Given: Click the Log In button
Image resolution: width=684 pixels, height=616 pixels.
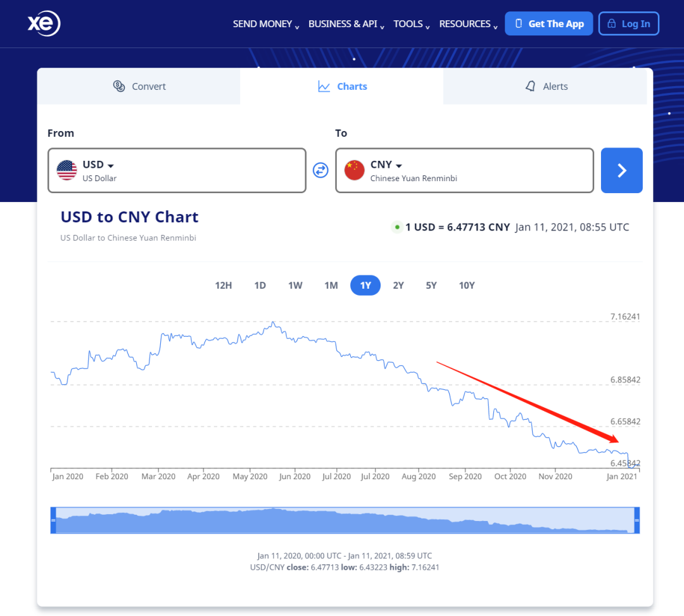Looking at the screenshot, I should (x=628, y=24).
